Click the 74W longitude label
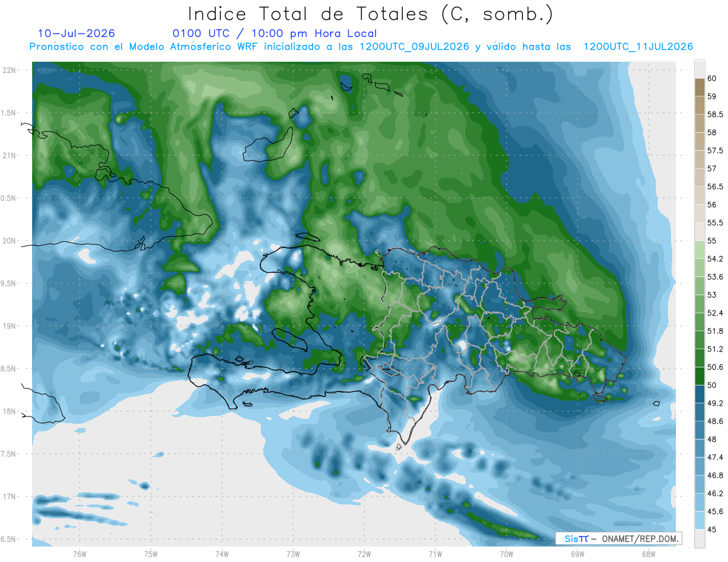 tap(221, 555)
